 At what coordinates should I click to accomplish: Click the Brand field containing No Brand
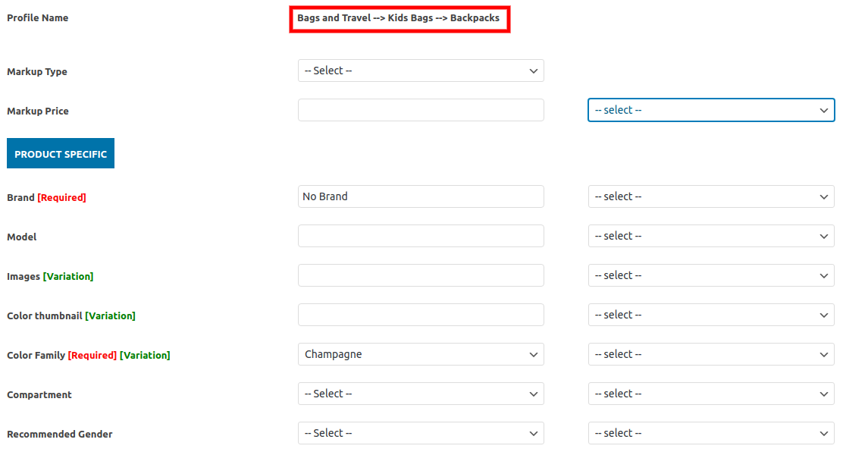click(x=421, y=196)
